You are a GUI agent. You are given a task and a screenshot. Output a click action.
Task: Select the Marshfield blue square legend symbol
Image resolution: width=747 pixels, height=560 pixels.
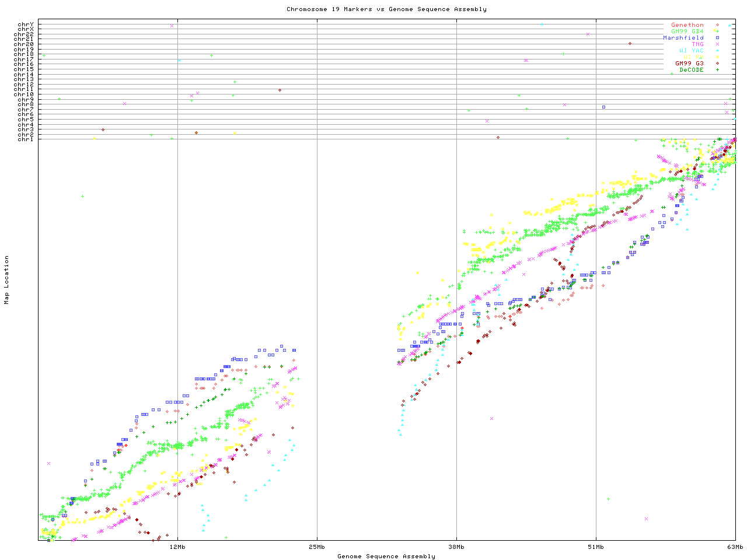[717, 38]
